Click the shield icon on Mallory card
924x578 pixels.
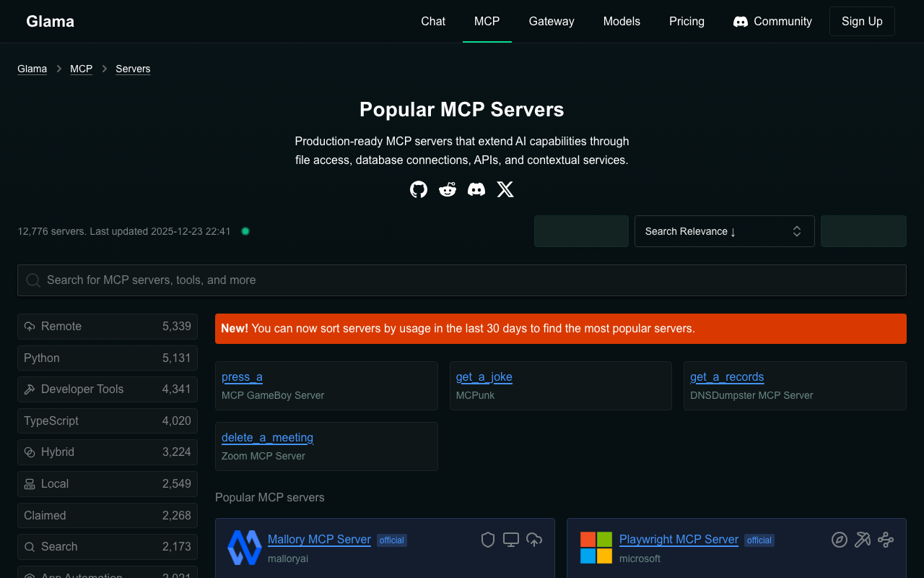pyautogui.click(x=488, y=540)
